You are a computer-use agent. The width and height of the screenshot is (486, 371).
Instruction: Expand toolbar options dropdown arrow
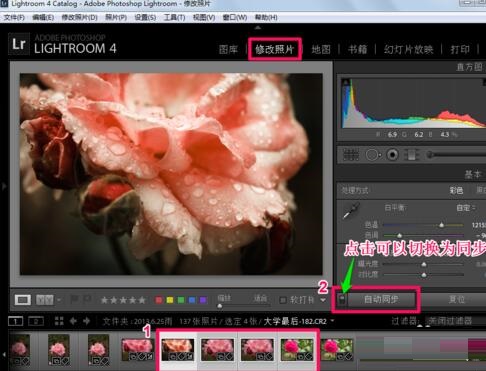323,300
